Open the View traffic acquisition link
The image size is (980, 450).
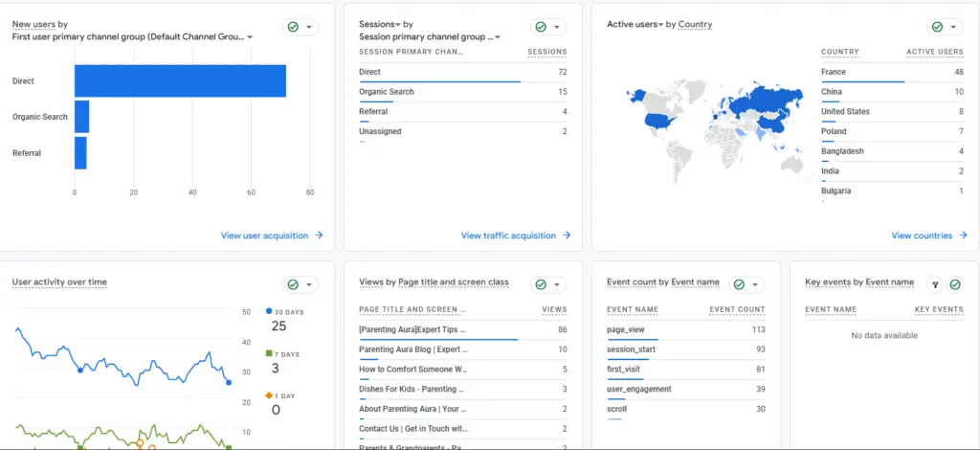click(508, 236)
